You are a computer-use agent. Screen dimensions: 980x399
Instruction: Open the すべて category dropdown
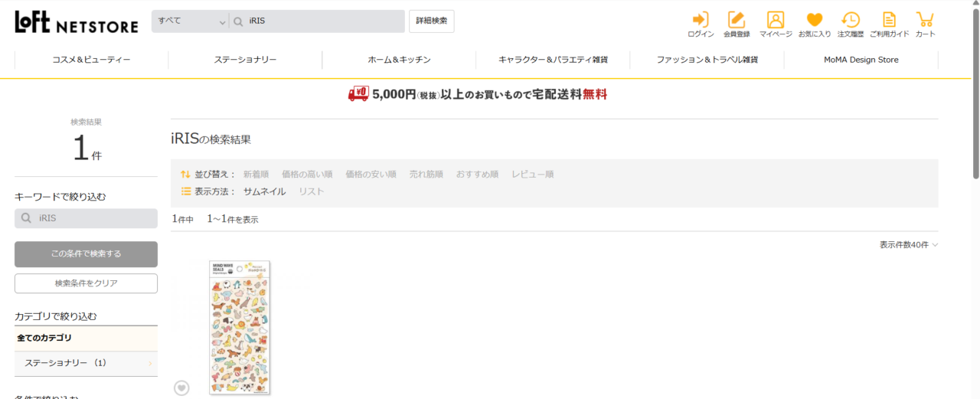pyautogui.click(x=191, y=21)
